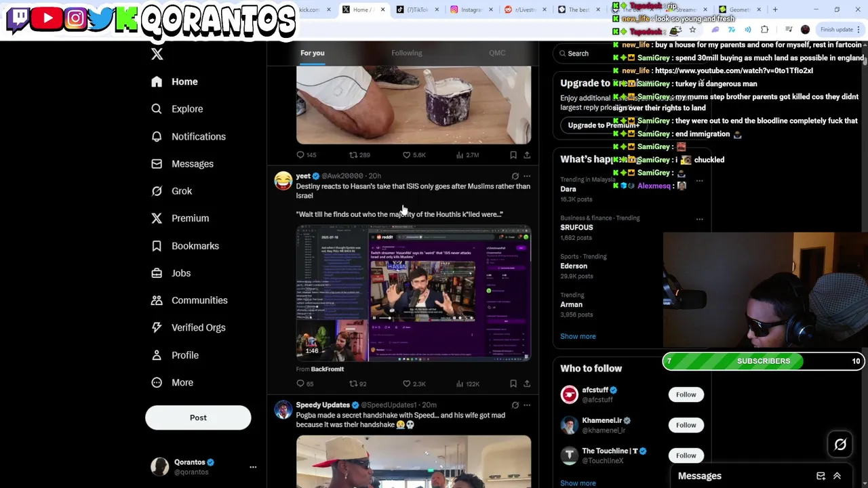
Task: Open trending topic Arman
Action: click(571, 305)
